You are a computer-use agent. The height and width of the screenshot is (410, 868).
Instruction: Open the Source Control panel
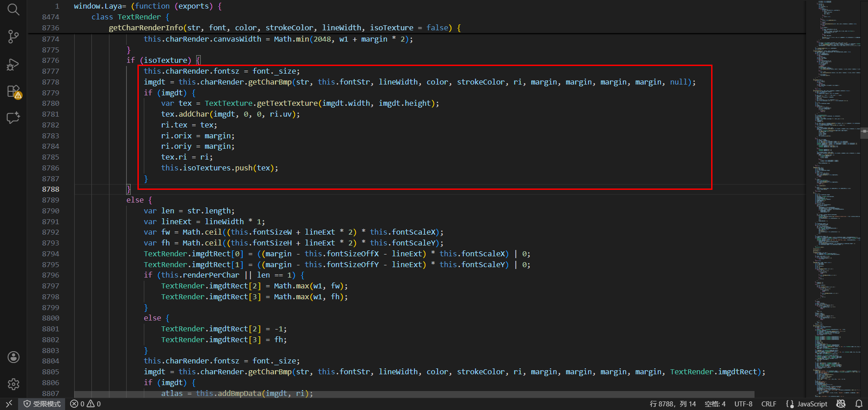[x=13, y=37]
